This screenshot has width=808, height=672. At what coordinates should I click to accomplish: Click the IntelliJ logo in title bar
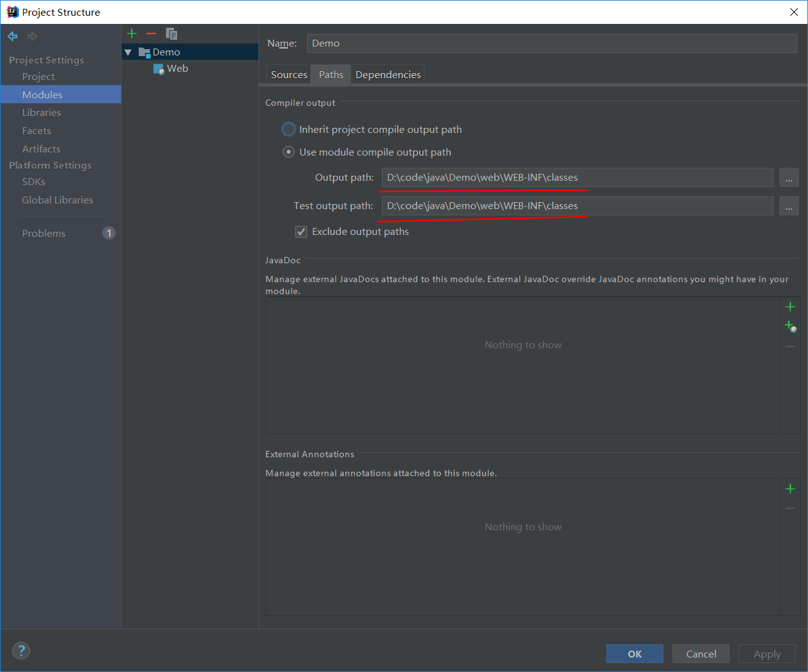(12, 12)
